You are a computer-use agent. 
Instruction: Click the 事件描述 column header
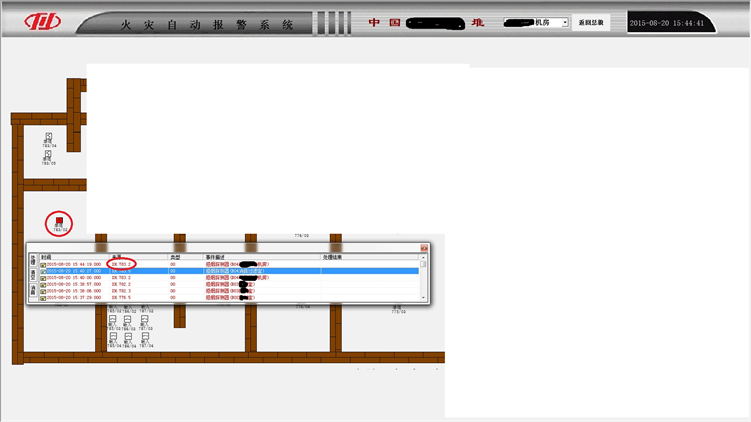tap(262, 257)
